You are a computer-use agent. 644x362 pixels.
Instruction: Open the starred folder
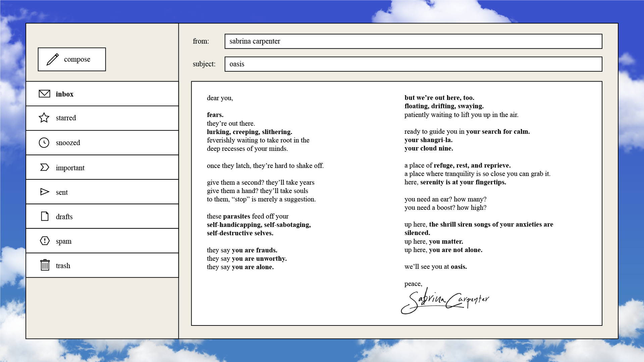(66, 118)
